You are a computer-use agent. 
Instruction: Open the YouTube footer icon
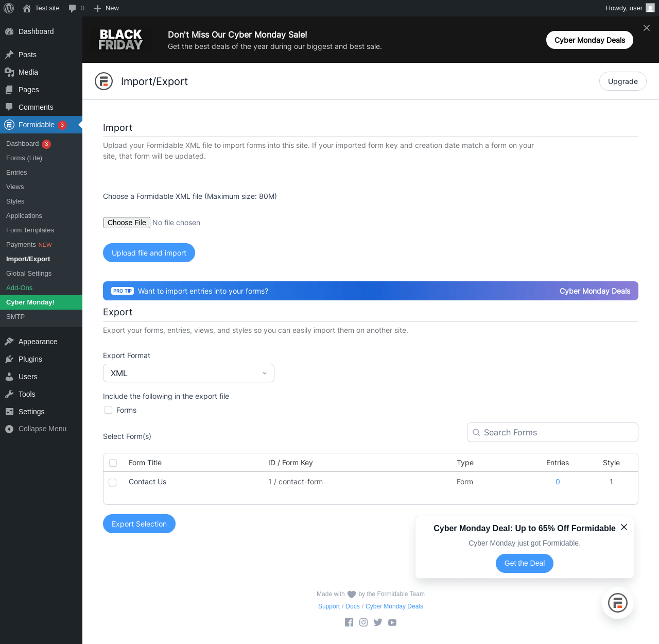coord(392,622)
